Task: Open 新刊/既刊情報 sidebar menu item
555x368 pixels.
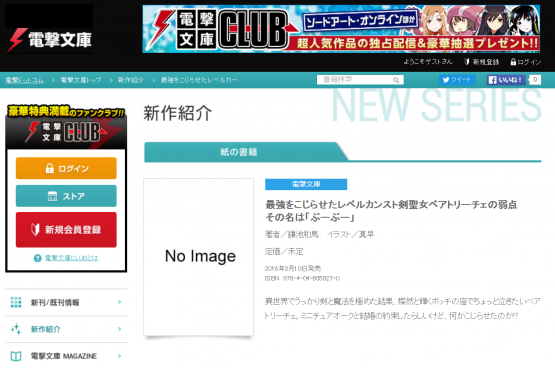Action: pyautogui.click(x=66, y=303)
